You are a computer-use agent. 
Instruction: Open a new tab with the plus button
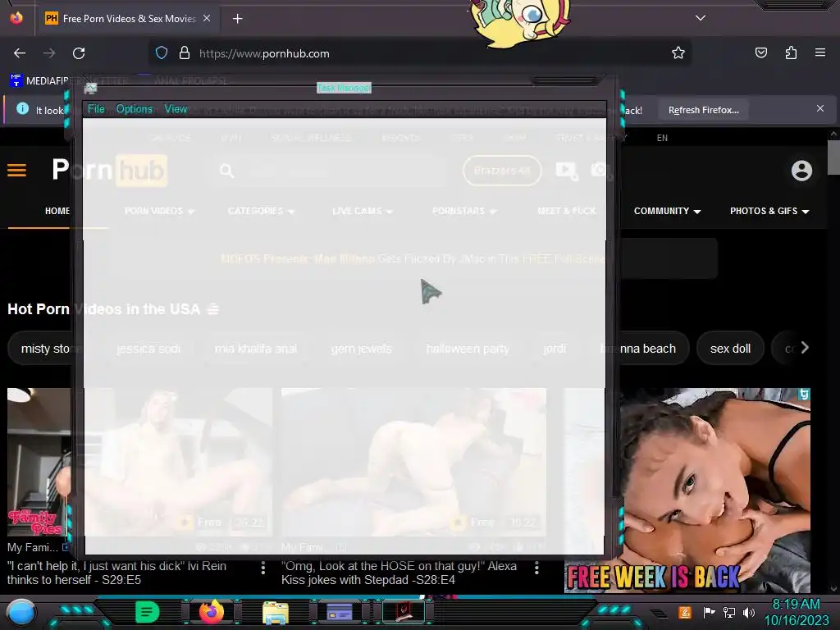point(237,19)
